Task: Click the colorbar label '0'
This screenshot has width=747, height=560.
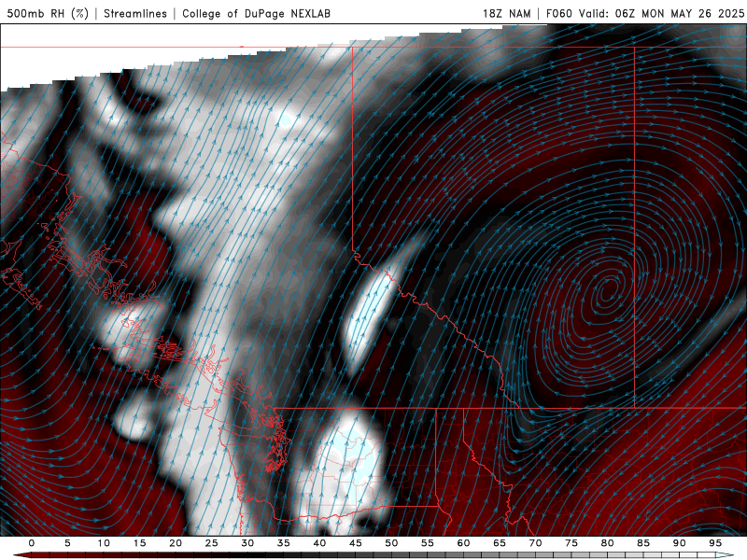Action: (x=32, y=543)
